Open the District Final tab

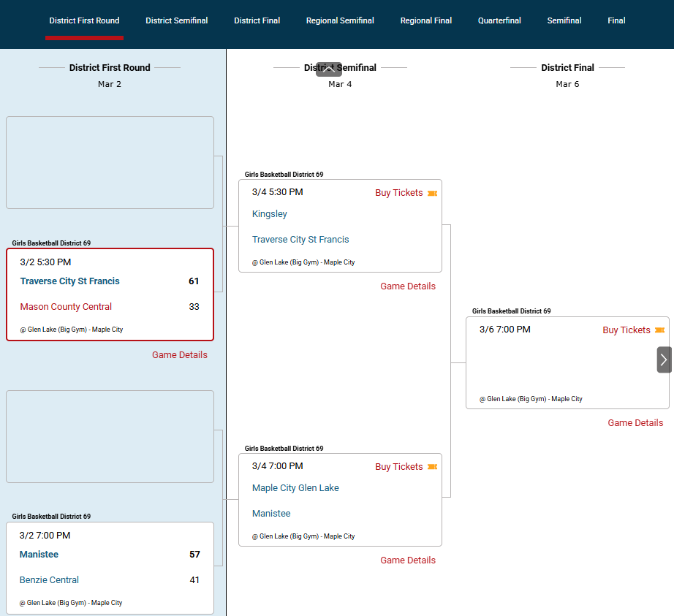(257, 20)
